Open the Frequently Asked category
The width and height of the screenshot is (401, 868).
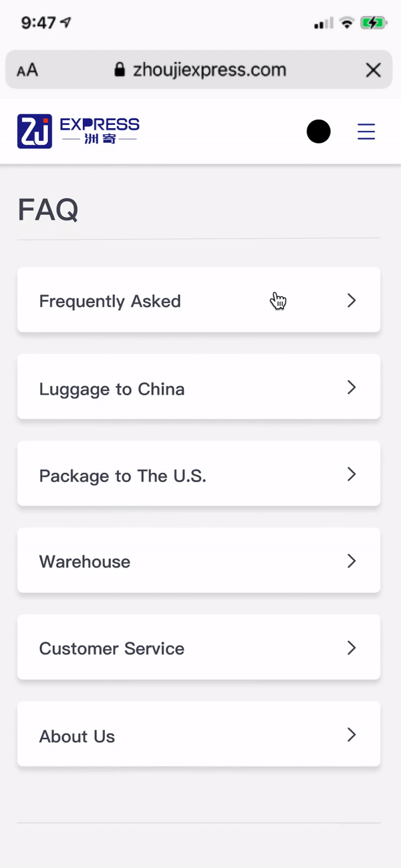(198, 300)
